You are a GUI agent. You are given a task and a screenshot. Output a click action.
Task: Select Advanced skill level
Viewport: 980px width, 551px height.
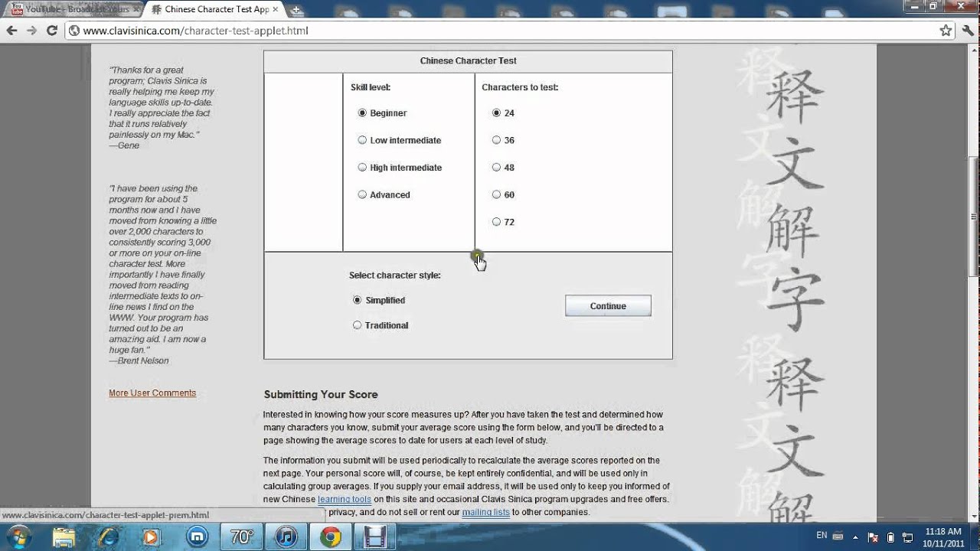pos(384,195)
